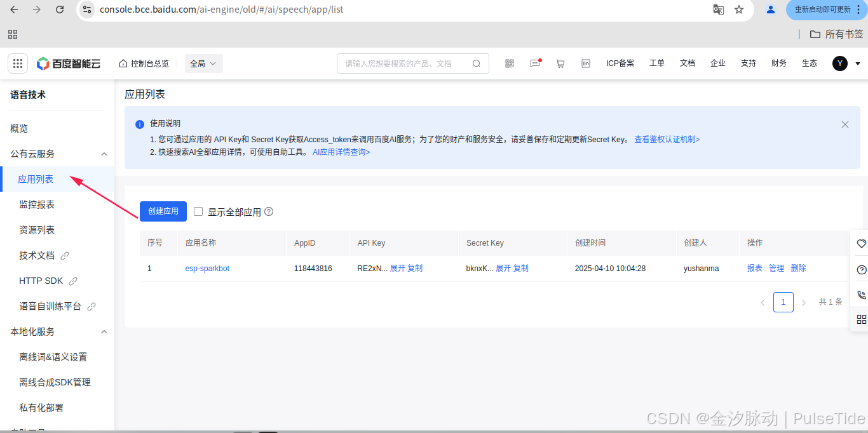Open 查看鉴权认证机制 link
Screen dimensions: 868x433
click(667, 140)
